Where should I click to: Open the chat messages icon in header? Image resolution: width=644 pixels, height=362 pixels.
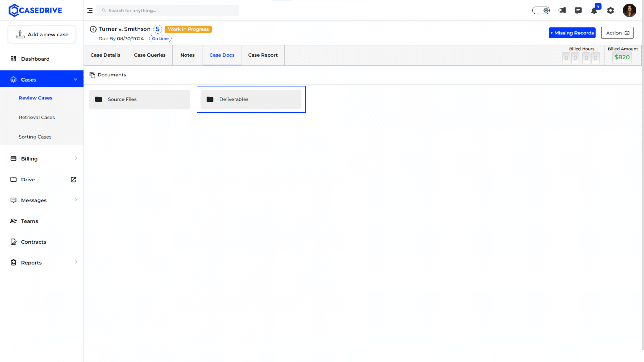tap(578, 11)
